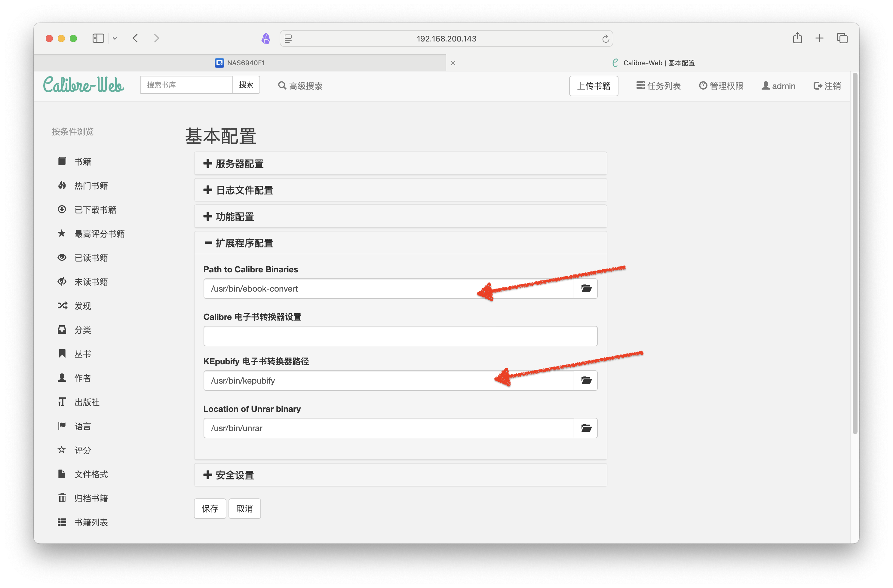Click address bar showing 192.168.200.143
The image size is (893, 588).
pos(446,39)
